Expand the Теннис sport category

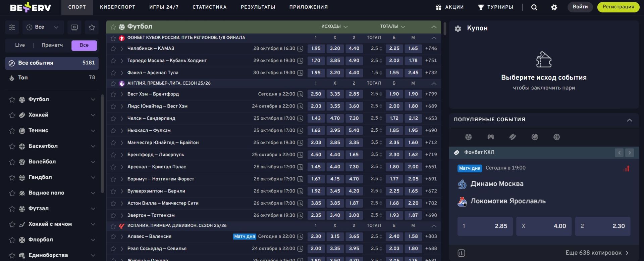click(93, 131)
